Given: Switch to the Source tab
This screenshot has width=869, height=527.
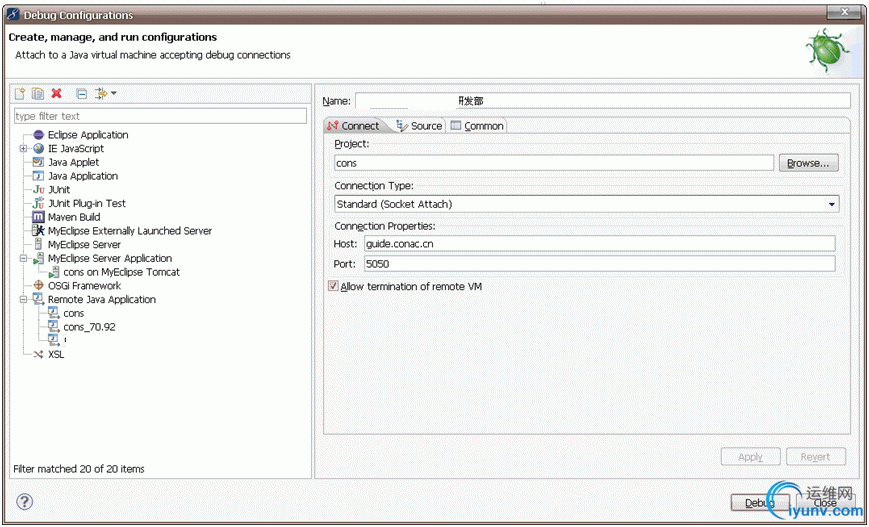Looking at the screenshot, I should (420, 126).
